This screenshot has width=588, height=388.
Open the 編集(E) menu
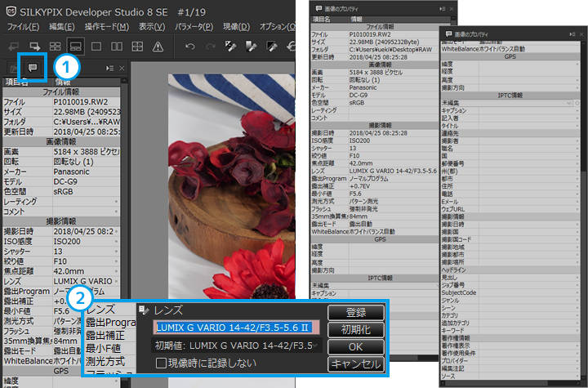tap(61, 27)
